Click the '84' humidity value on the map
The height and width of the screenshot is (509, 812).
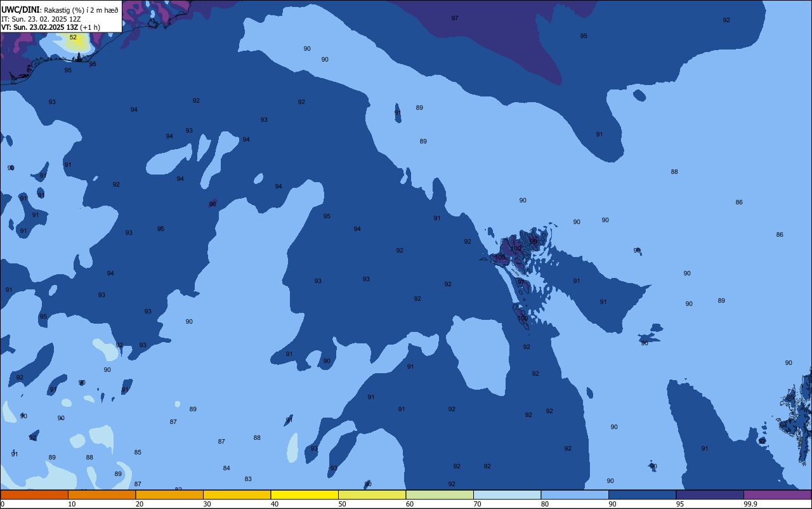click(226, 468)
